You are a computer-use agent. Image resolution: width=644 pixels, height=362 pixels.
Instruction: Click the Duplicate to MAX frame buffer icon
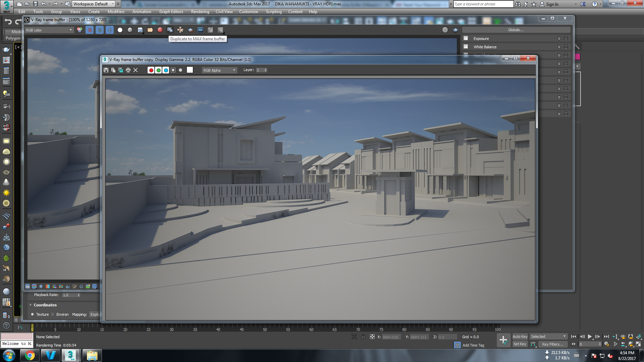coord(170,30)
